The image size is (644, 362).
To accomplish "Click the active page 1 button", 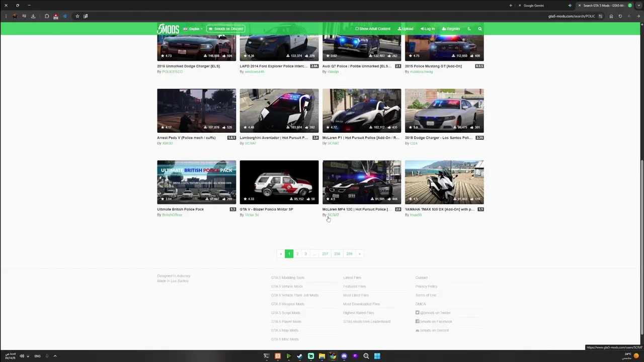I will coord(289,254).
